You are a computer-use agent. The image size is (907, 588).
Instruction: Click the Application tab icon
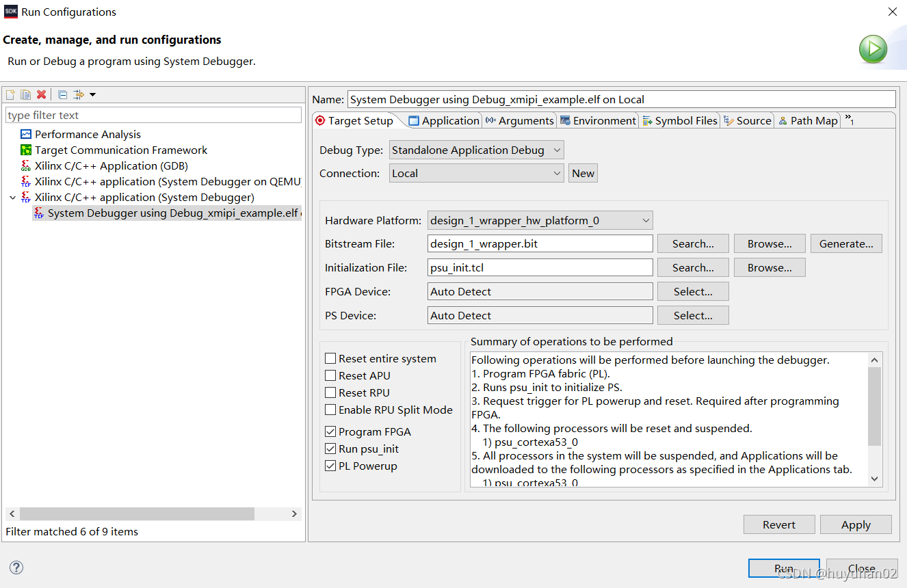point(413,121)
